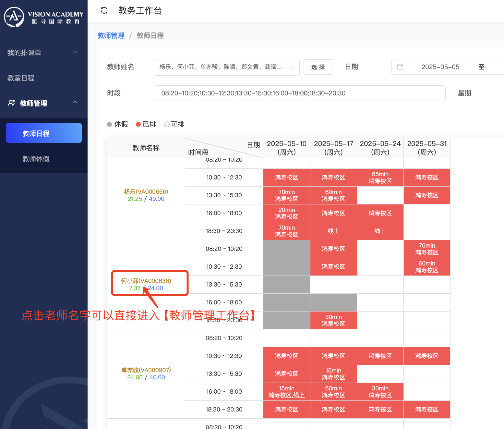Image resolution: width=504 pixels, height=429 pixels.
Task: Open the 教师姓名 multi-select dropdown
Action: pos(226,67)
